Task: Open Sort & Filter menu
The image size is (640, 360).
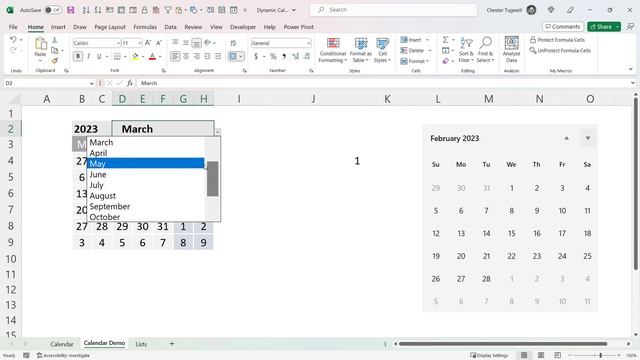Action: click(466, 49)
